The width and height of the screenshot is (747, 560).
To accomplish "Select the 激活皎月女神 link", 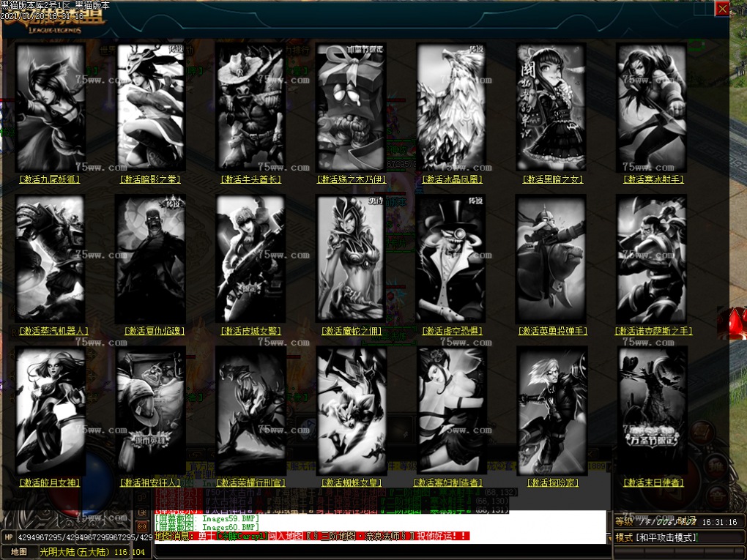I will coord(50,482).
